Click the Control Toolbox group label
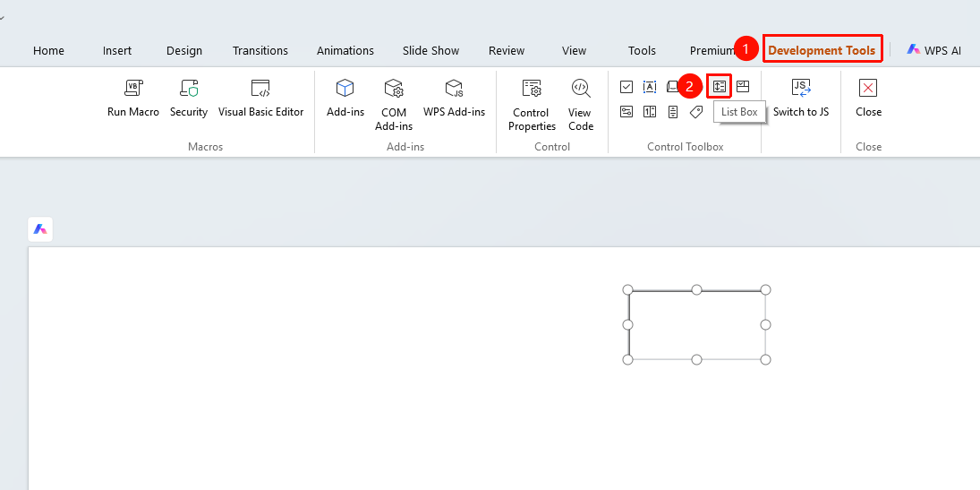The image size is (980, 490). (x=685, y=146)
